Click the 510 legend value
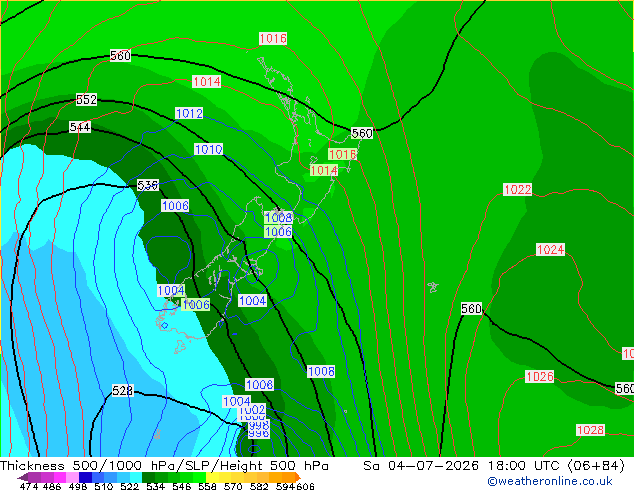Screen dimensions: 634x490 coord(104,486)
